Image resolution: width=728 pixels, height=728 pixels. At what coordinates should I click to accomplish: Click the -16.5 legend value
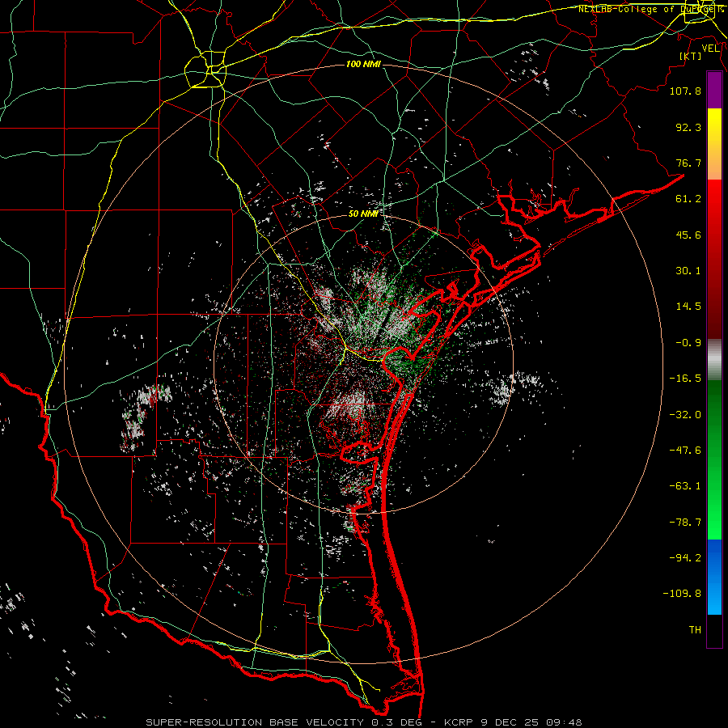pos(685,379)
